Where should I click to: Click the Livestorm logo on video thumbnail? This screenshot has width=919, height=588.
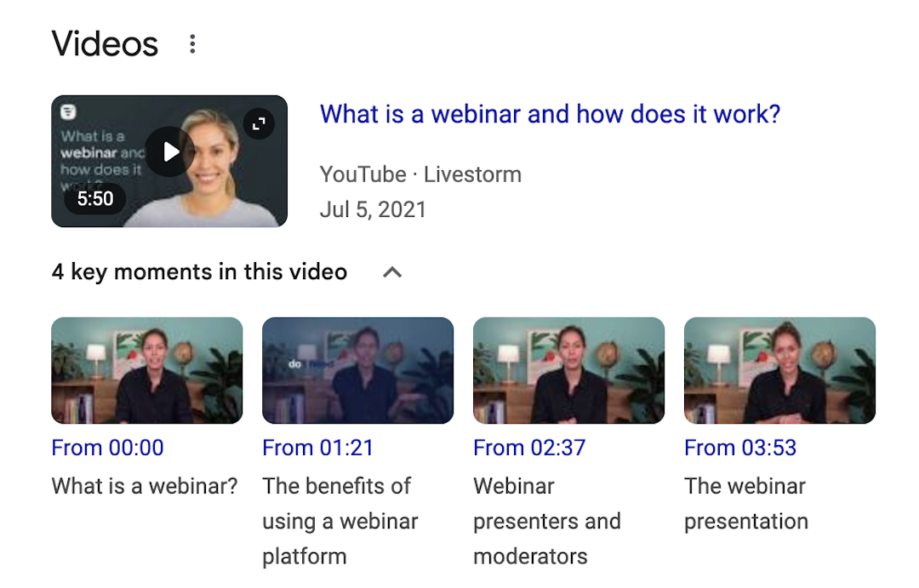(x=69, y=111)
